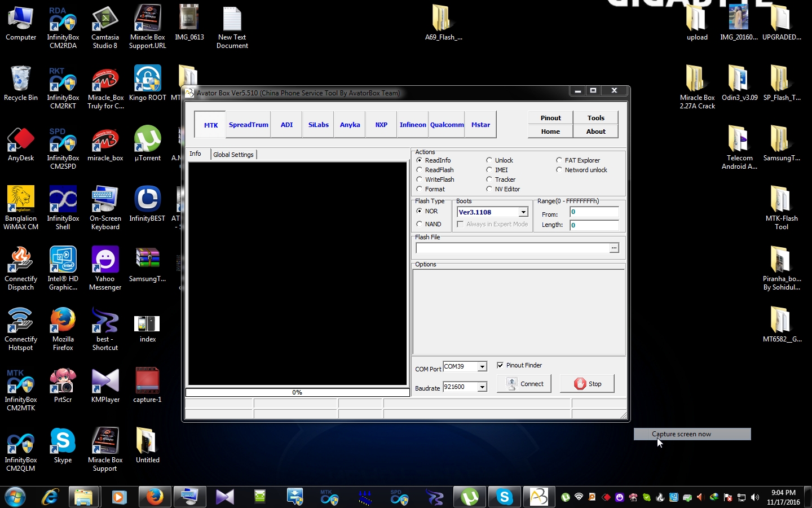This screenshot has width=812, height=508.
Task: Open Connectify Hotspot icon
Action: [x=21, y=329]
